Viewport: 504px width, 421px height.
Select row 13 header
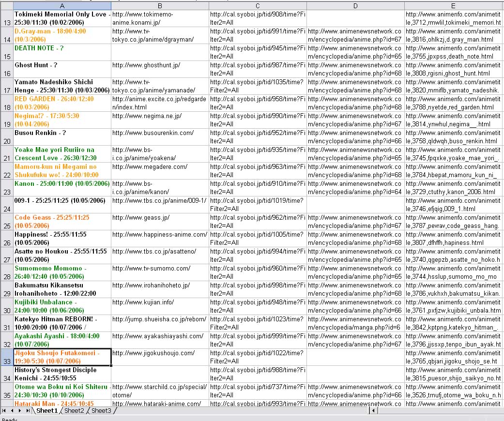(x=7, y=18)
